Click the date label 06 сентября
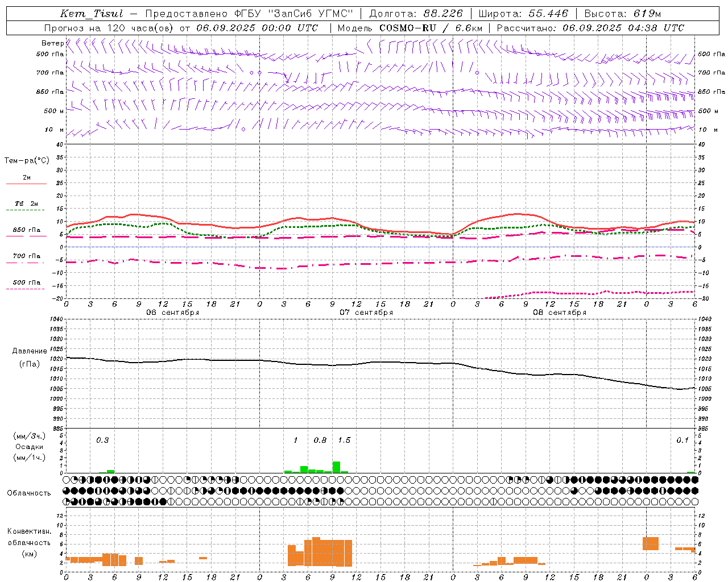Image resolution: width=728 pixels, height=582 pixels. click(x=173, y=313)
